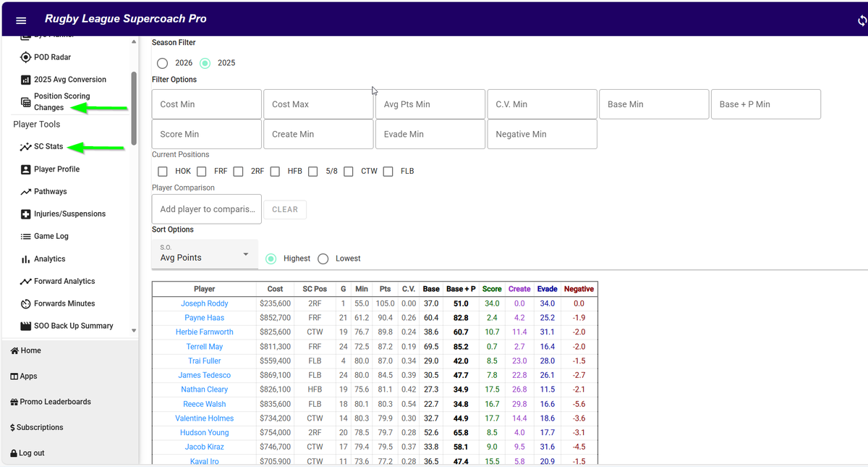Click the Evade column header
The width and height of the screenshot is (868, 467).
pos(548,289)
